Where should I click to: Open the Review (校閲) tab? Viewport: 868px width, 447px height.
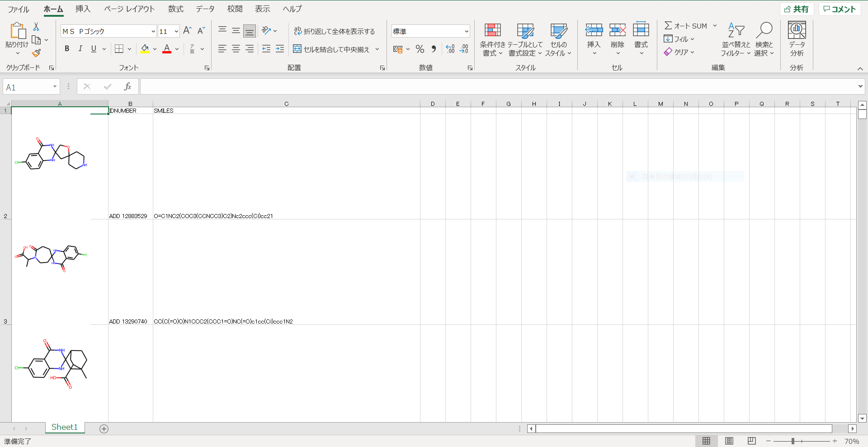point(235,9)
